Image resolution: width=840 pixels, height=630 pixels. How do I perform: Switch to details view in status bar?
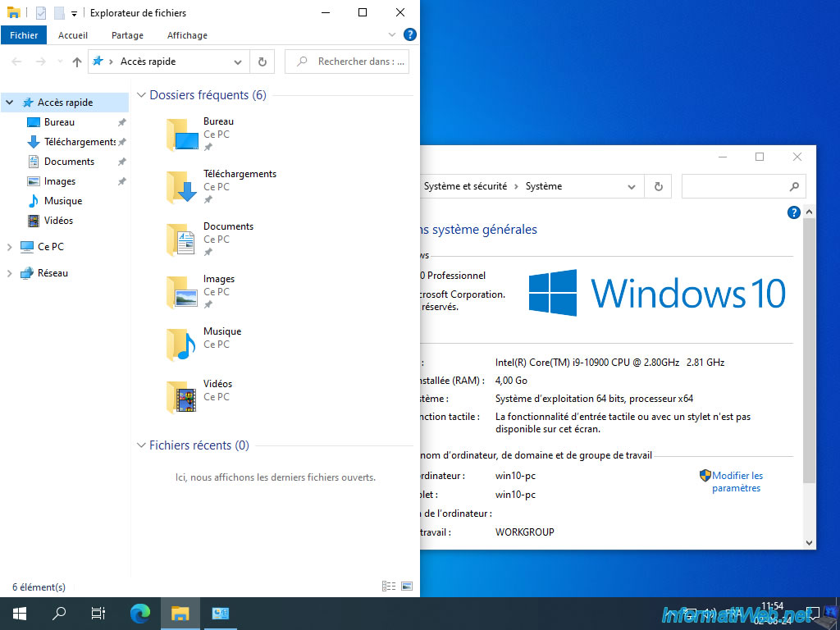[x=389, y=587]
